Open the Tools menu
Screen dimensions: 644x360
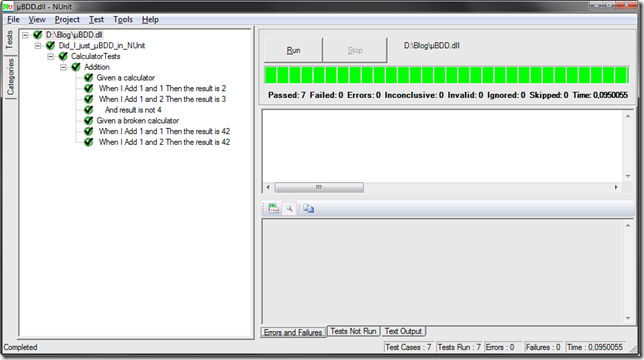pos(123,19)
